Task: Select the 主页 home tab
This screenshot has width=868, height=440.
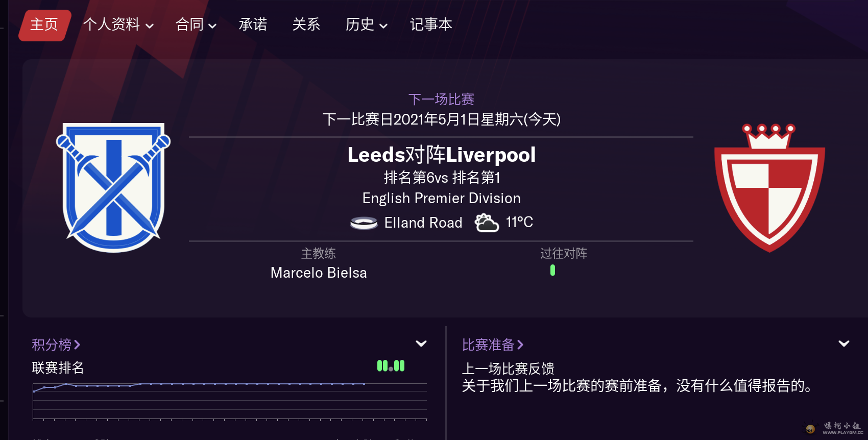Action: 44,25
